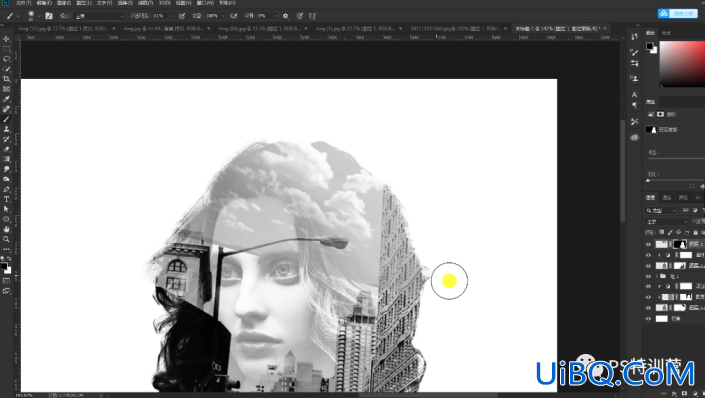Hide the second layer row's eye icon
Image resolution: width=705 pixels, height=398 pixels.
648,255
